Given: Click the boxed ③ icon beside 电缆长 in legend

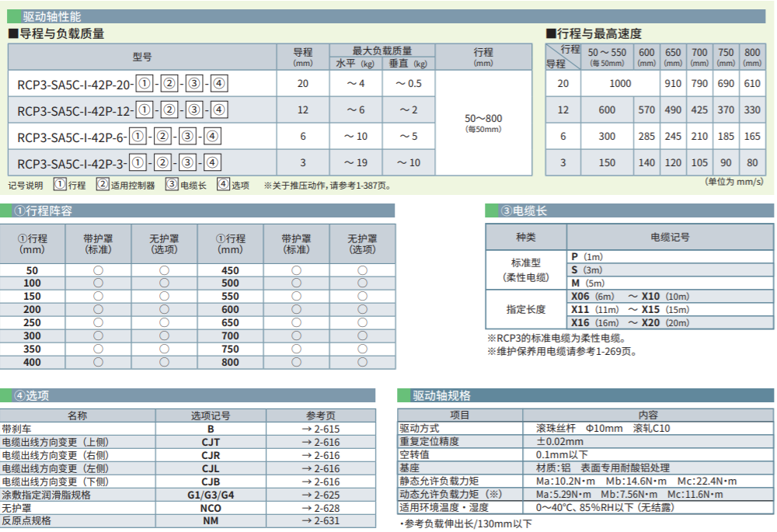Looking at the screenshot, I should [171, 185].
